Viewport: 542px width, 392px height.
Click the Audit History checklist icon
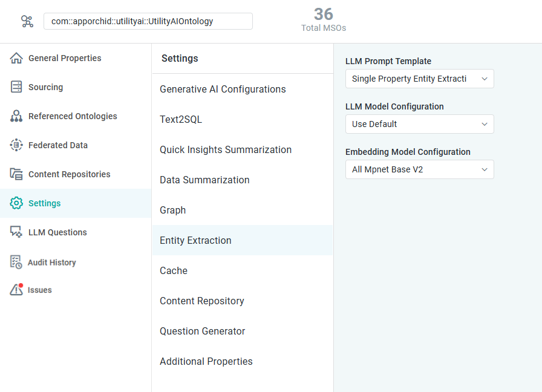pos(16,262)
